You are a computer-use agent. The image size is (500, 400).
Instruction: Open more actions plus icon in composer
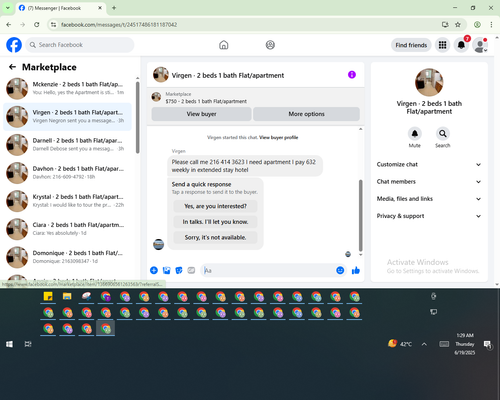154,270
